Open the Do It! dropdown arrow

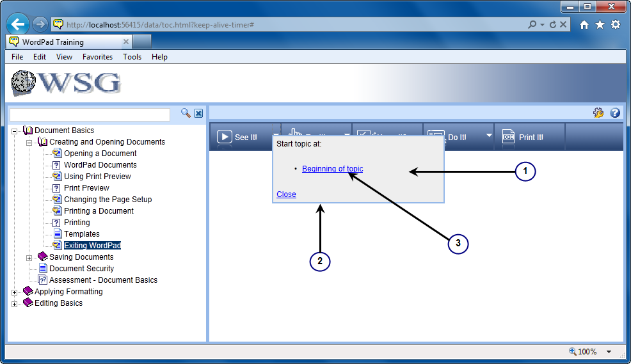pos(489,136)
